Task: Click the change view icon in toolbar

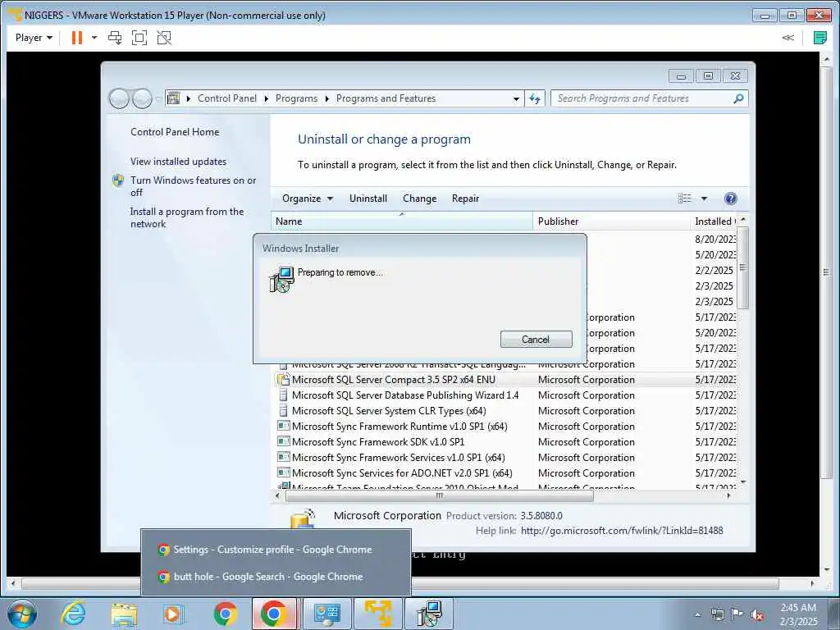Action: click(x=685, y=199)
